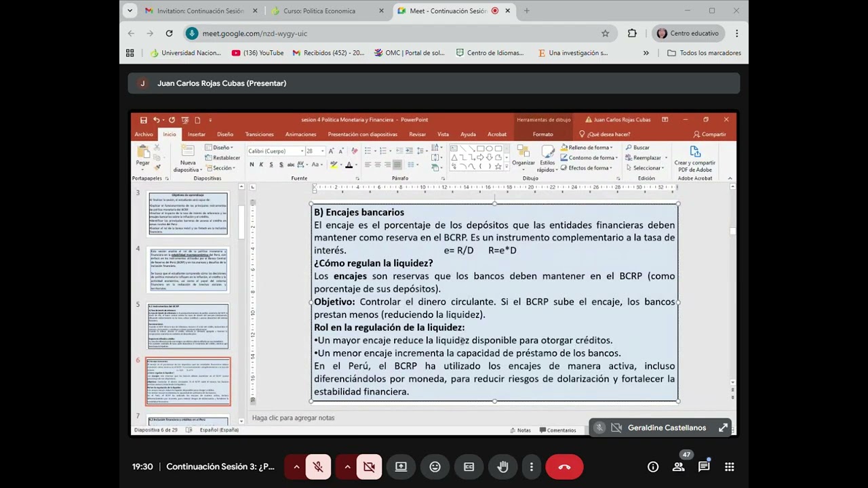This screenshot has height=488, width=868.
Task: Open tab search dropdown in Chrome
Action: pos(131,11)
